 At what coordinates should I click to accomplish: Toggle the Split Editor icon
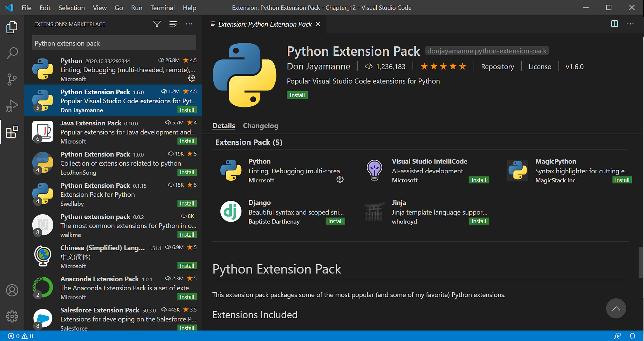[614, 24]
